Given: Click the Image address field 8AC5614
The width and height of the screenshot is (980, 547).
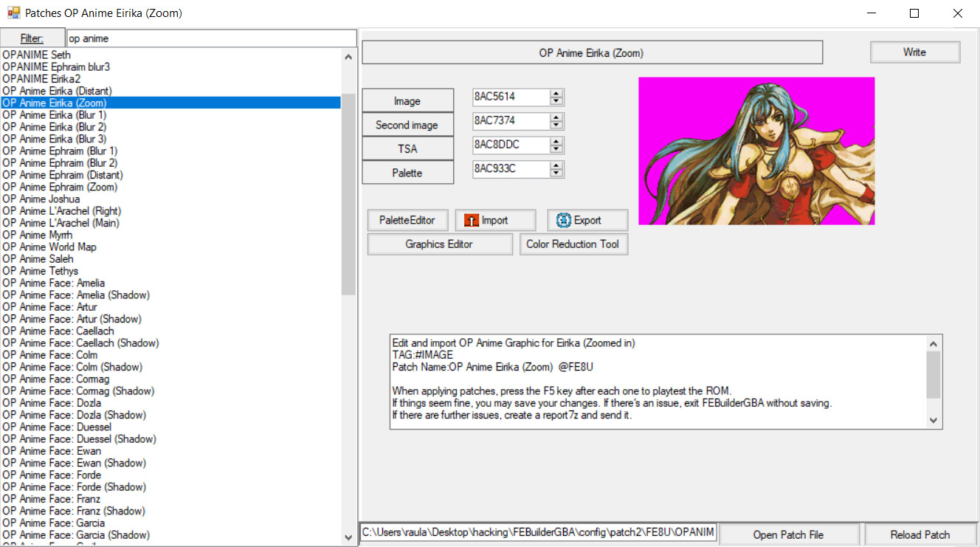Looking at the screenshot, I should coord(511,97).
